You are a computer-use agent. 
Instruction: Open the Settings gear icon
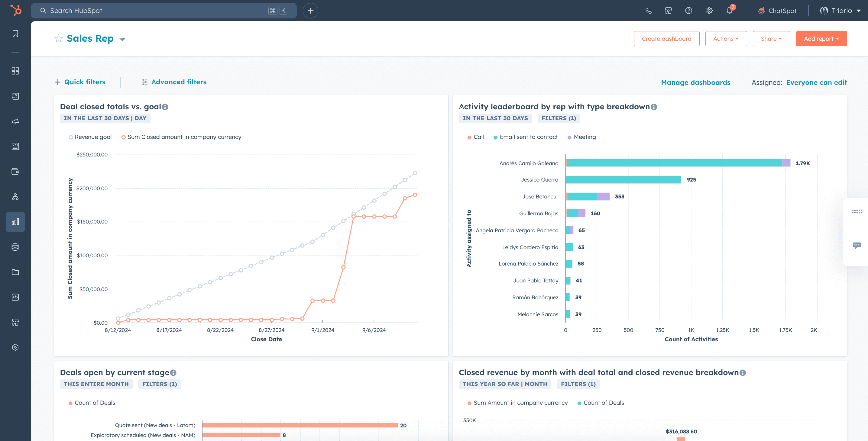click(x=709, y=11)
